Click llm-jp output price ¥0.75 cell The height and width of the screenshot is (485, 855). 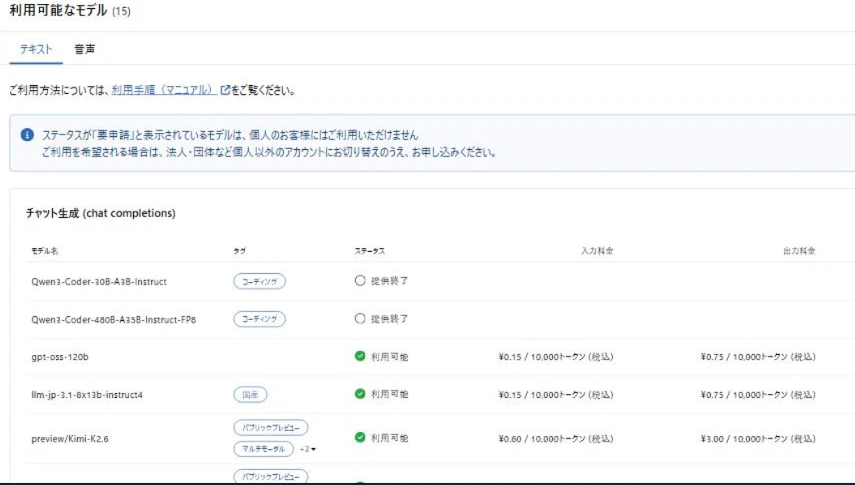click(758, 394)
